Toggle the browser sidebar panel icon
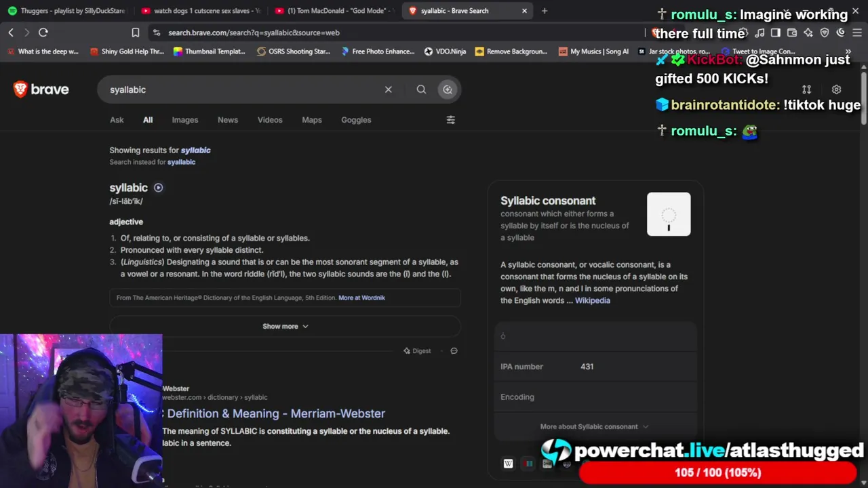 point(776,33)
